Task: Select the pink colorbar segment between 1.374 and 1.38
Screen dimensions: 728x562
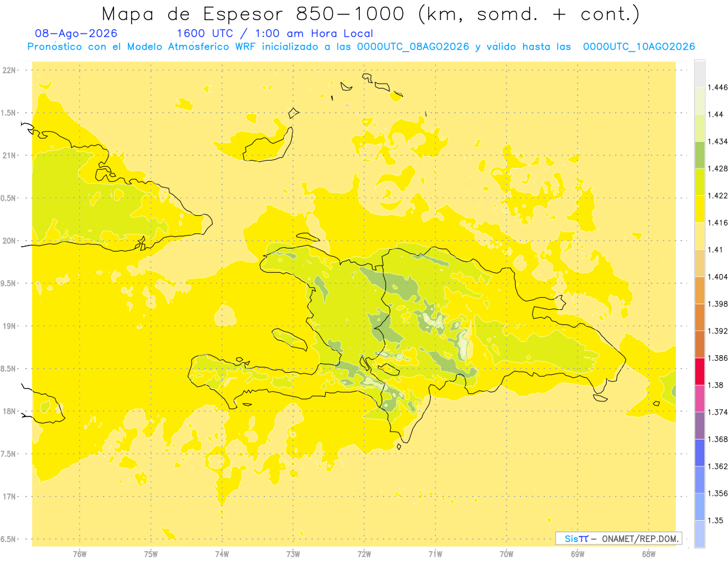Action: point(699,398)
